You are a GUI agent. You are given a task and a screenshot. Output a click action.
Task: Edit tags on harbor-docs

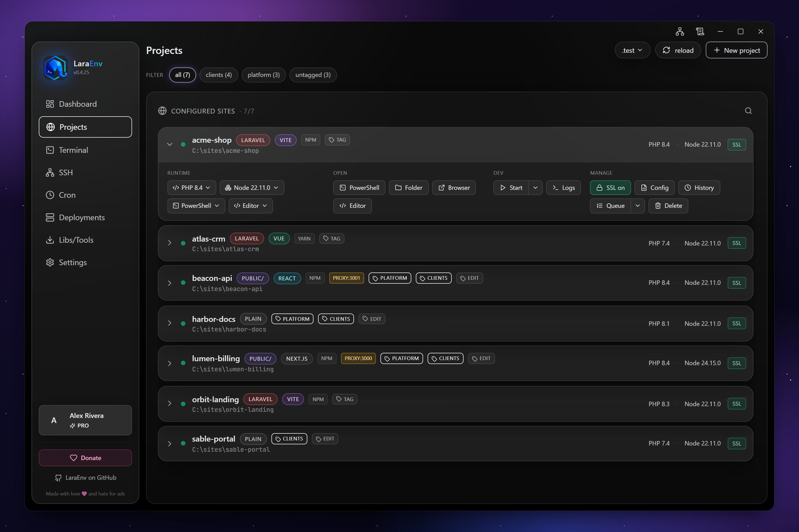(371, 319)
